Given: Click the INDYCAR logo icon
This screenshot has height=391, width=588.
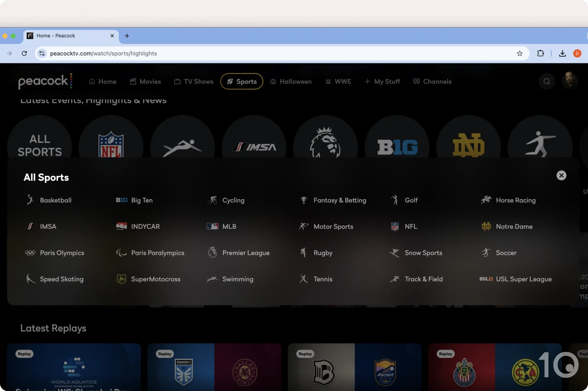Looking at the screenshot, I should tap(122, 226).
